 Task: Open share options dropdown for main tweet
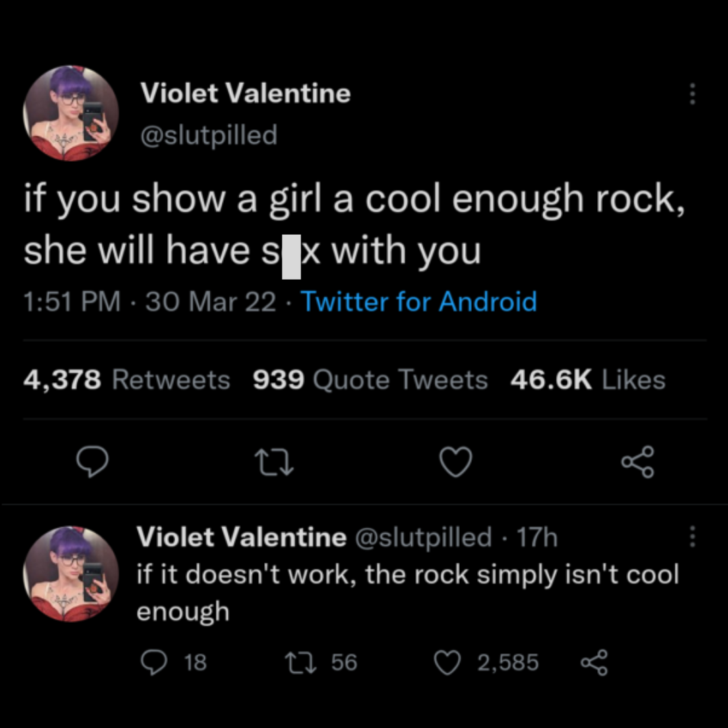(x=637, y=462)
